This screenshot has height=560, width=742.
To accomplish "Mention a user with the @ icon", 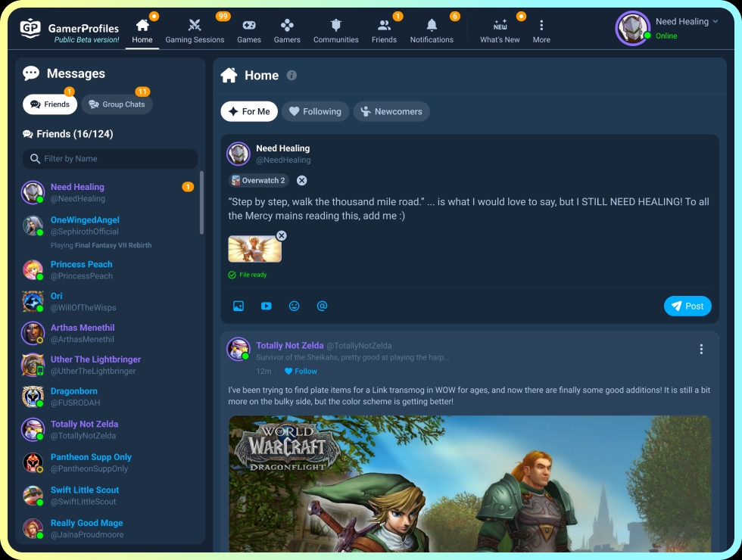I will tap(322, 306).
